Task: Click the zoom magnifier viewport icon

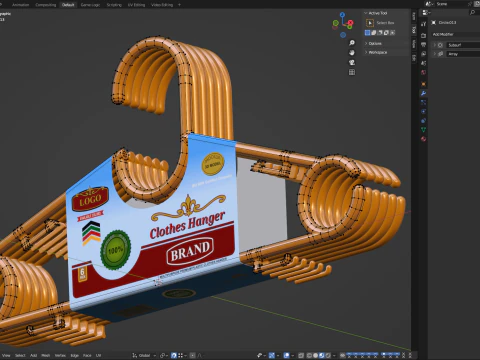Action: tap(352, 43)
